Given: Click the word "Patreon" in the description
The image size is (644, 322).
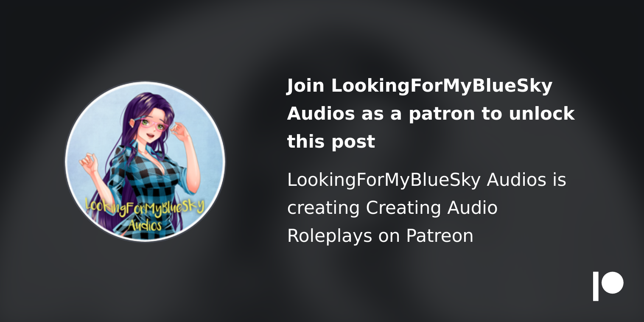Looking at the screenshot, I should (x=440, y=236).
